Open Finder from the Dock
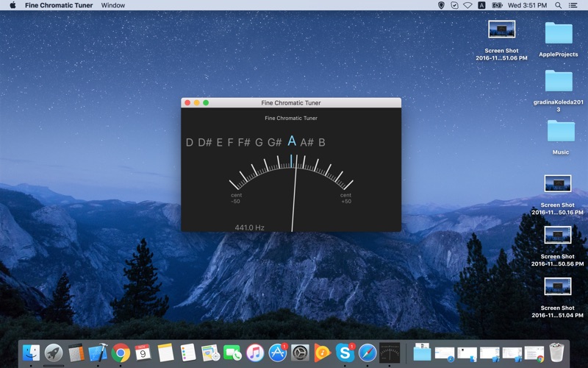 click(x=31, y=353)
